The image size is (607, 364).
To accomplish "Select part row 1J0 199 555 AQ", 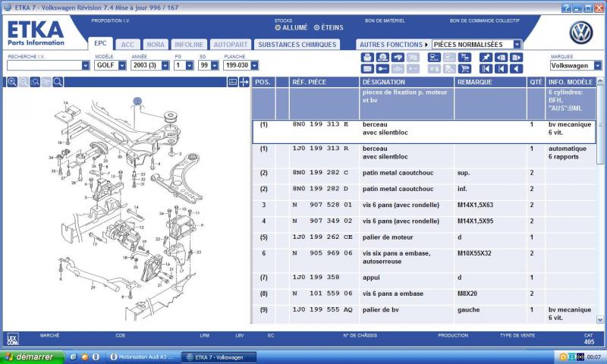I will tap(424, 314).
